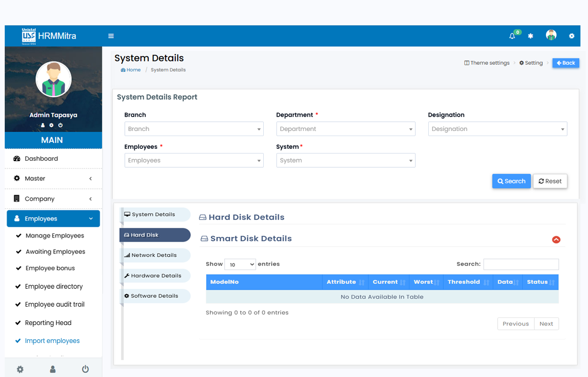Toggle the hamburger sidebar menu icon
This screenshot has height=377, width=588.
[111, 36]
